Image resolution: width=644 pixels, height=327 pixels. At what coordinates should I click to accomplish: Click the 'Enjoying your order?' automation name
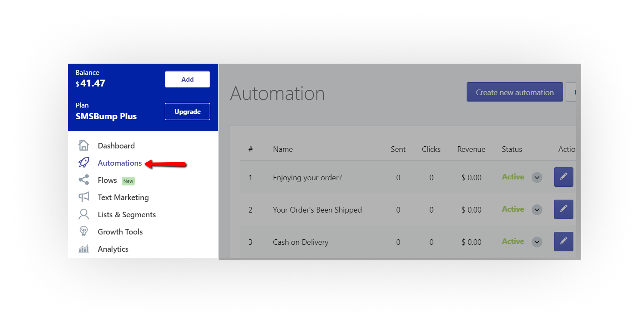307,177
